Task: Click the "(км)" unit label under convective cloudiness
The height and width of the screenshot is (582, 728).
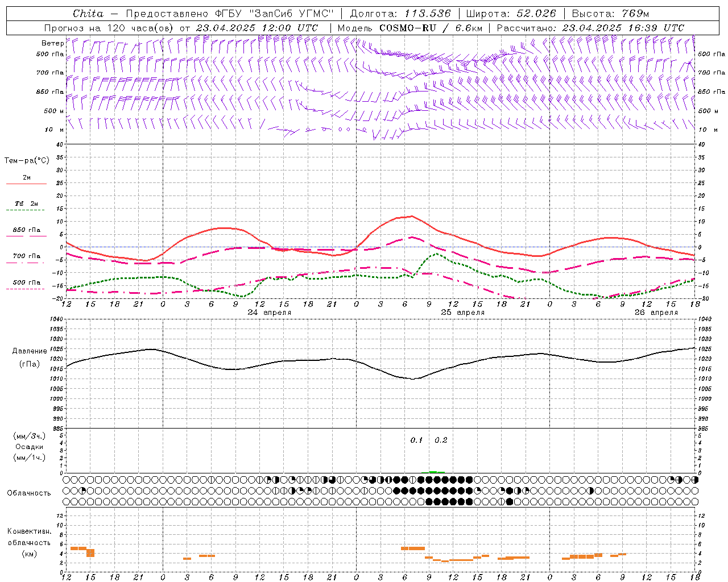Action: point(30,554)
